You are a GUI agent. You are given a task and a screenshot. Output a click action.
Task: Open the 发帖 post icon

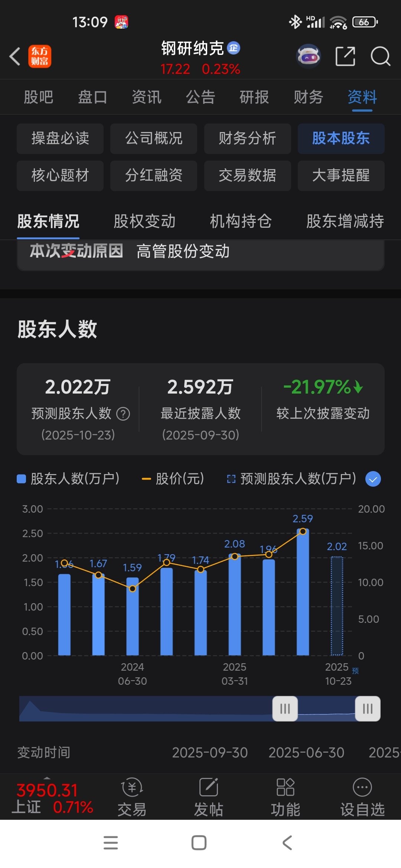pos(209,797)
